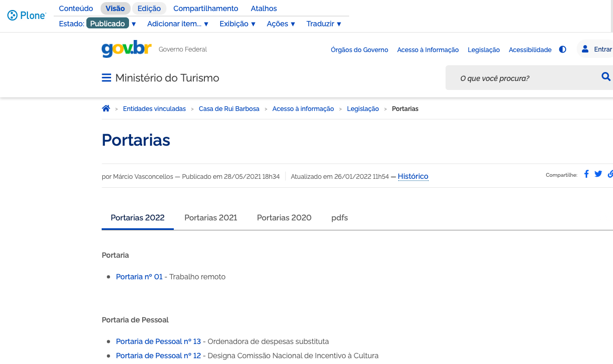Toggle high contrast mode

tap(562, 49)
